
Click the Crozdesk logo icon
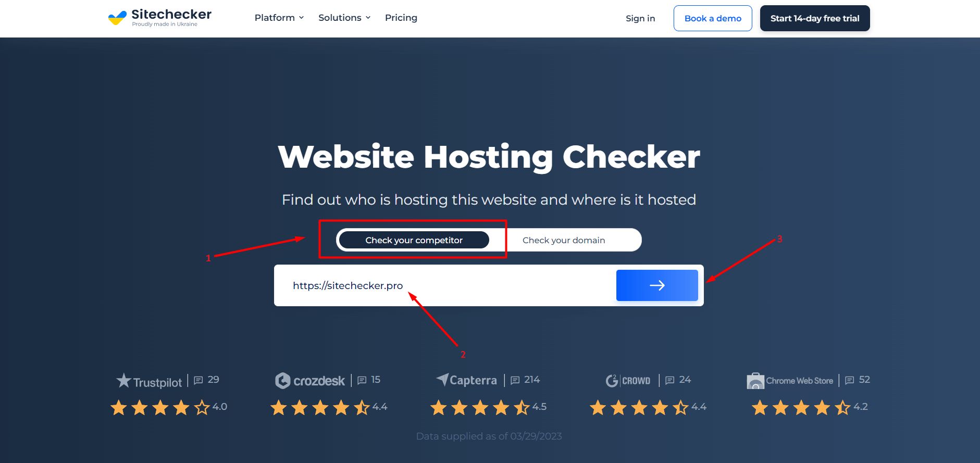pos(282,381)
